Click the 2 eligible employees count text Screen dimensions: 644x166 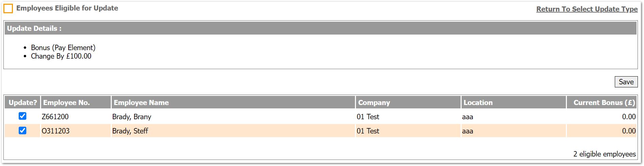click(605, 154)
